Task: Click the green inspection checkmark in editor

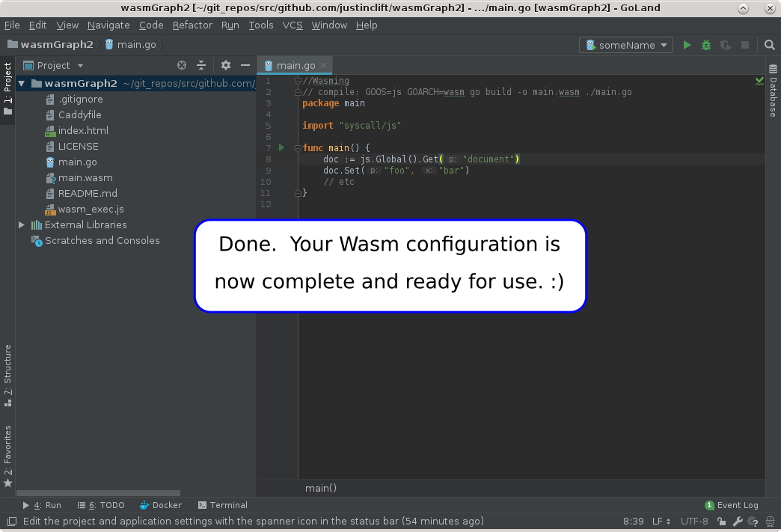Action: tap(759, 81)
